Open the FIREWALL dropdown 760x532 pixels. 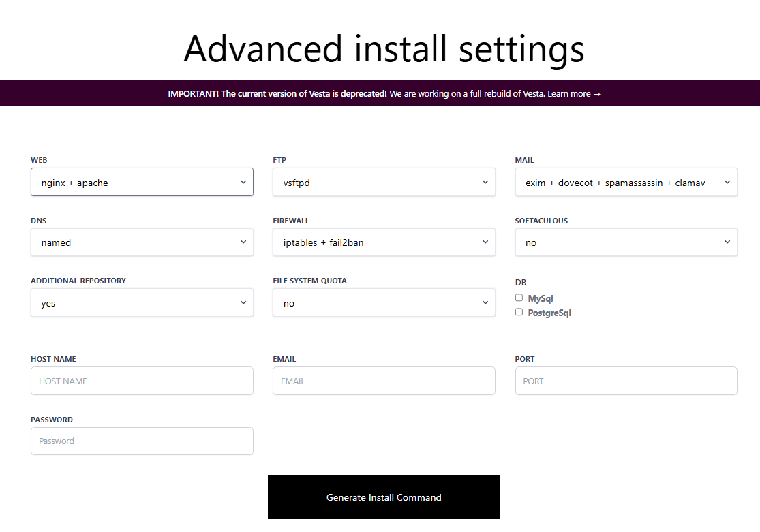click(384, 242)
